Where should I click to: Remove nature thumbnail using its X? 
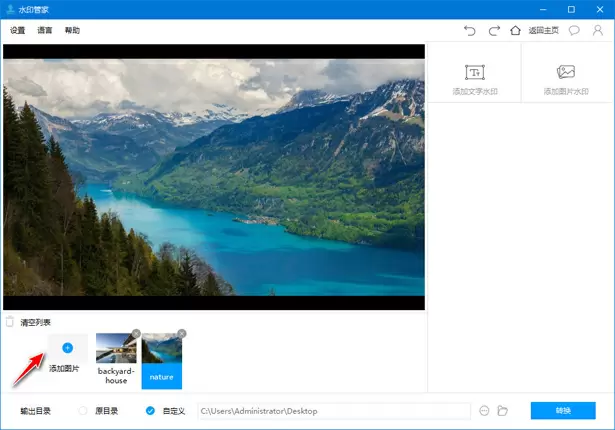[181, 334]
